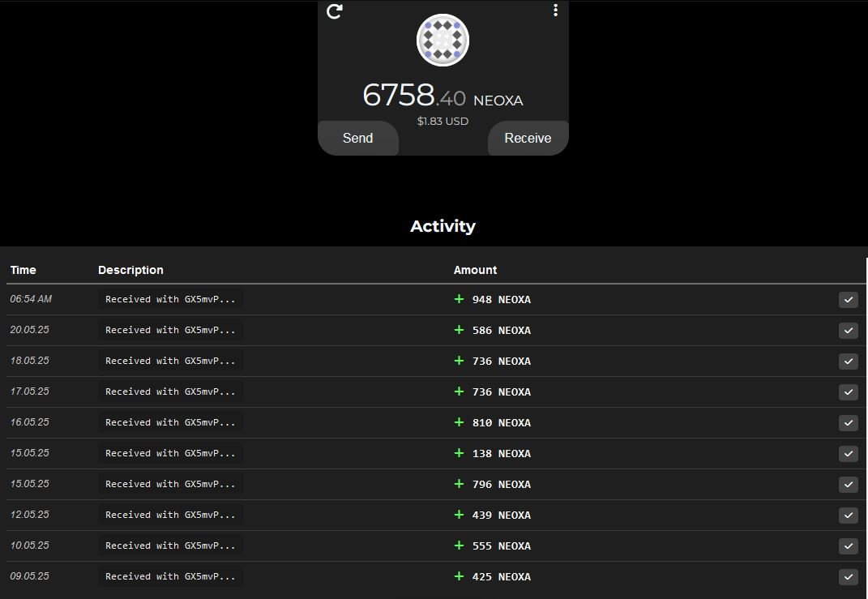Click green plus icon beside 138 NEOXA
The image size is (868, 599).
(x=459, y=453)
